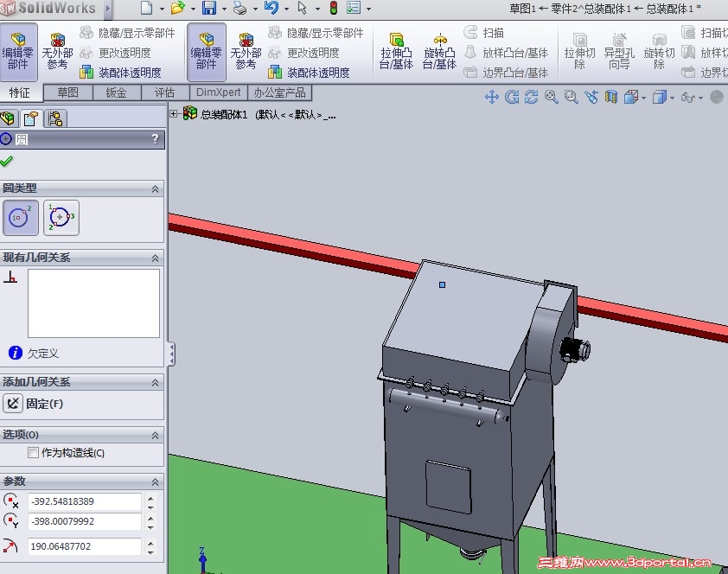The width and height of the screenshot is (728, 574).
Task: Select 旋转凸台/基体 revolve boss tool
Action: pos(440,52)
